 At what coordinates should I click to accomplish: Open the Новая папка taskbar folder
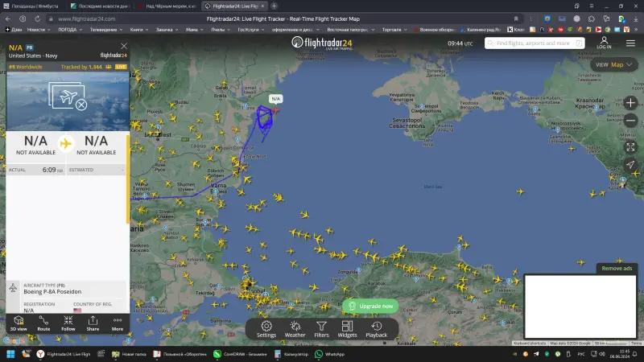[129, 354]
